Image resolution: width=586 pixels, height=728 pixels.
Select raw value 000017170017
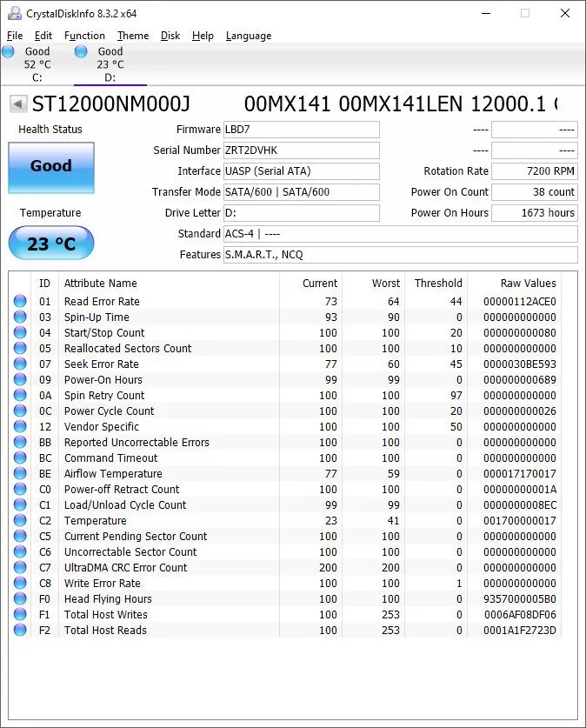[x=520, y=473]
